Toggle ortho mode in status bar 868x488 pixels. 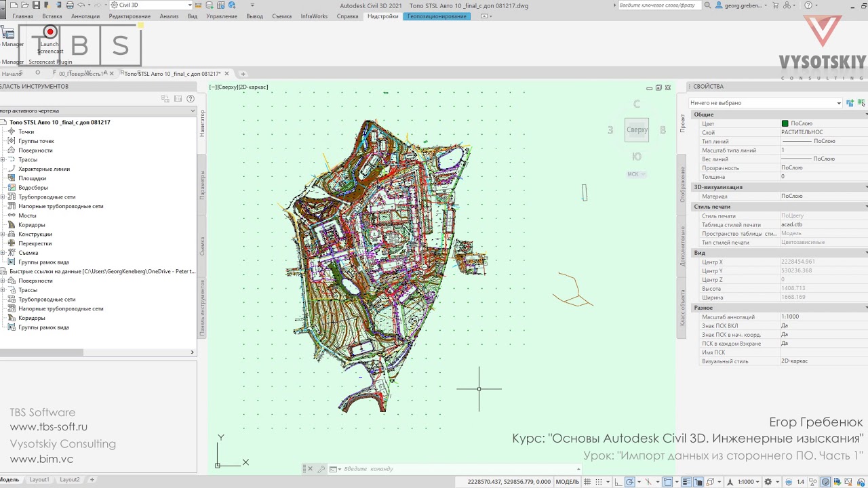click(618, 482)
